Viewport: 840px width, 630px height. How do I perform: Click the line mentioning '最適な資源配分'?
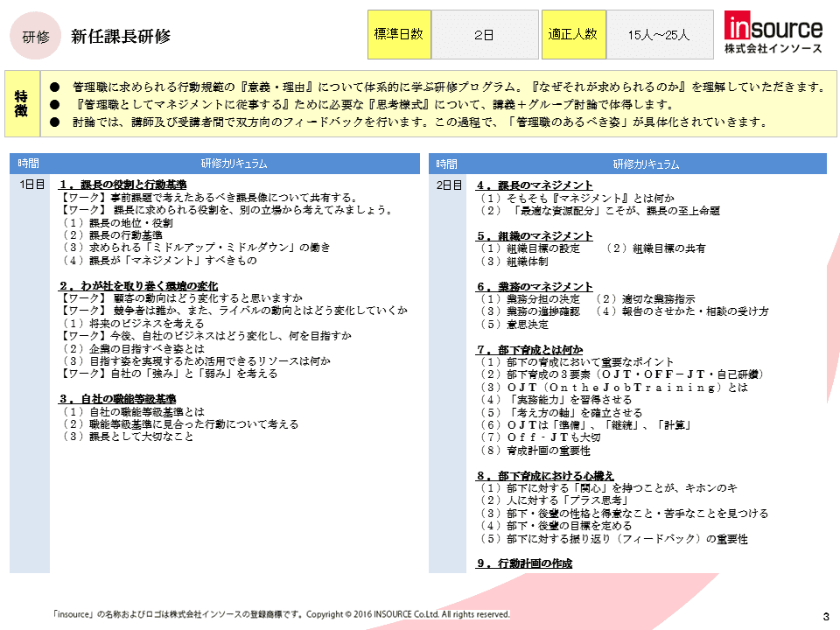pyautogui.click(x=598, y=211)
